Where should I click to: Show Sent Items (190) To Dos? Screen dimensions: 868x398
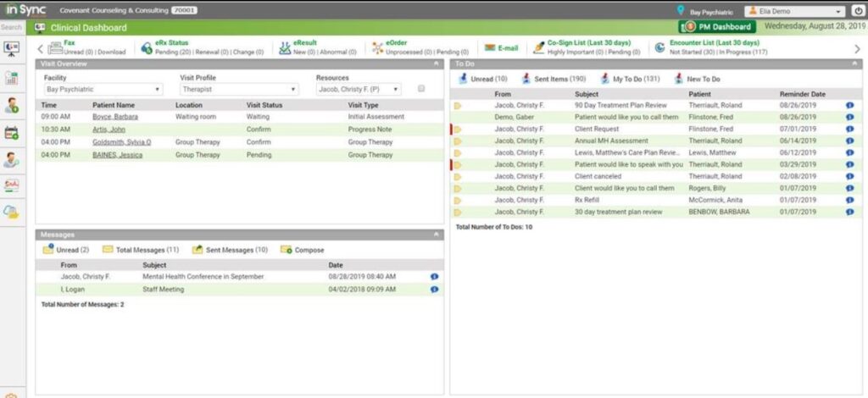coord(553,79)
